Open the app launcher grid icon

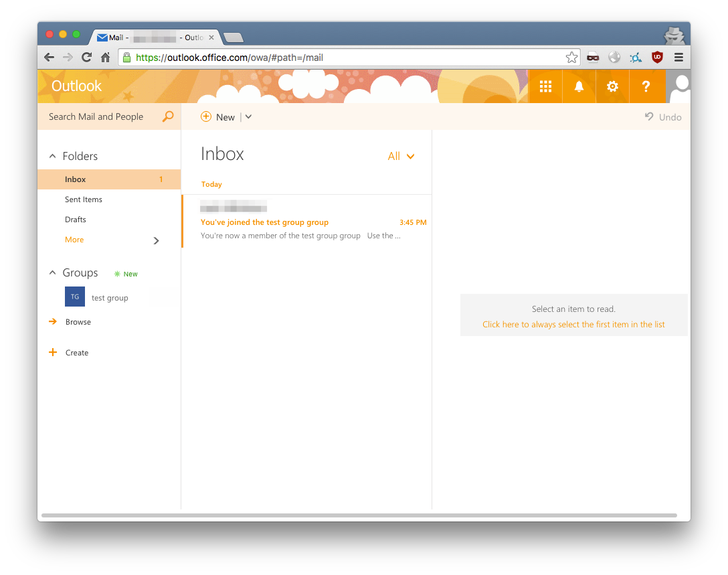click(x=545, y=86)
